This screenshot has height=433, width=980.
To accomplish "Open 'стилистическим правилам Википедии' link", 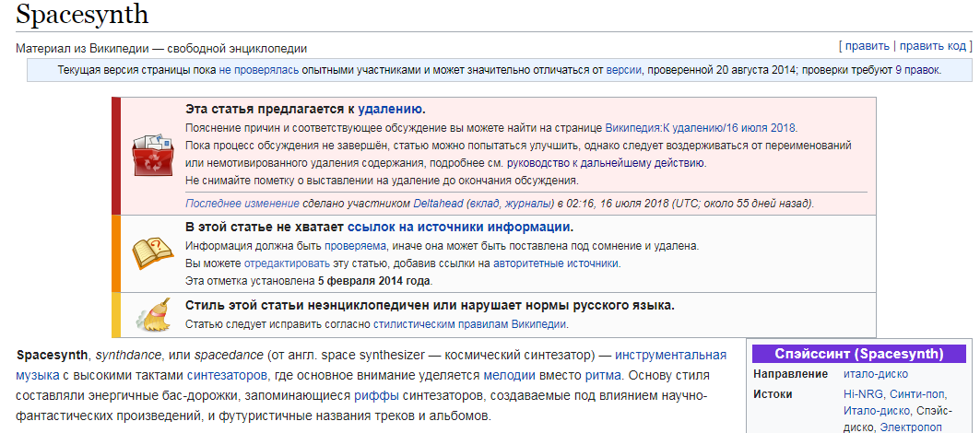I will coord(469,323).
